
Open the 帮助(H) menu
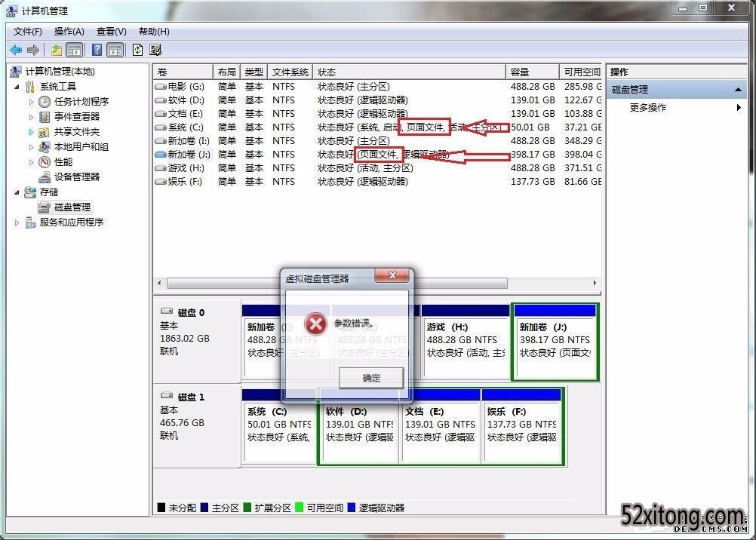click(154, 32)
